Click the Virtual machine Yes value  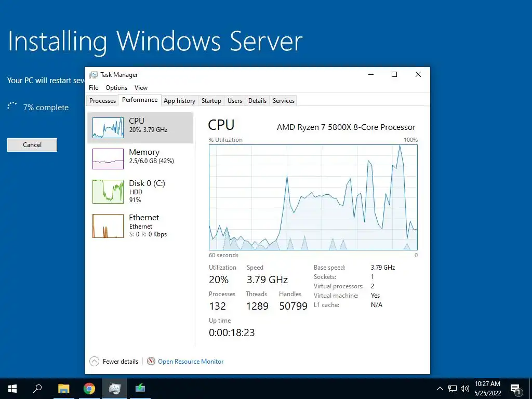coord(375,296)
